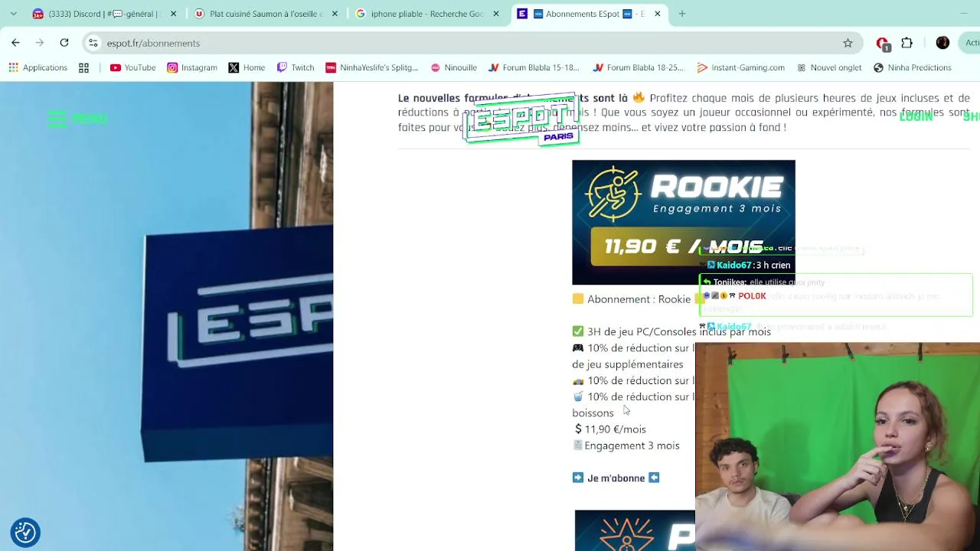Open the Forum Blabla 15-18 bookmark
This screenshot has height=551, width=980.
[x=534, y=67]
